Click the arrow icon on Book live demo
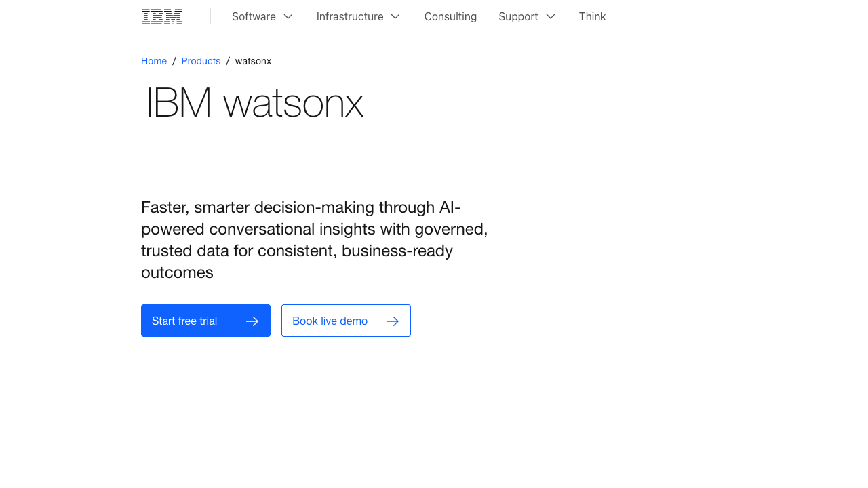 coord(393,321)
